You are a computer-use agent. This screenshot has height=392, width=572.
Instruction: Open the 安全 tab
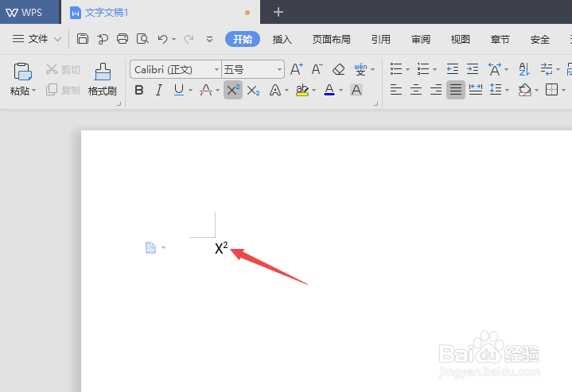(540, 40)
